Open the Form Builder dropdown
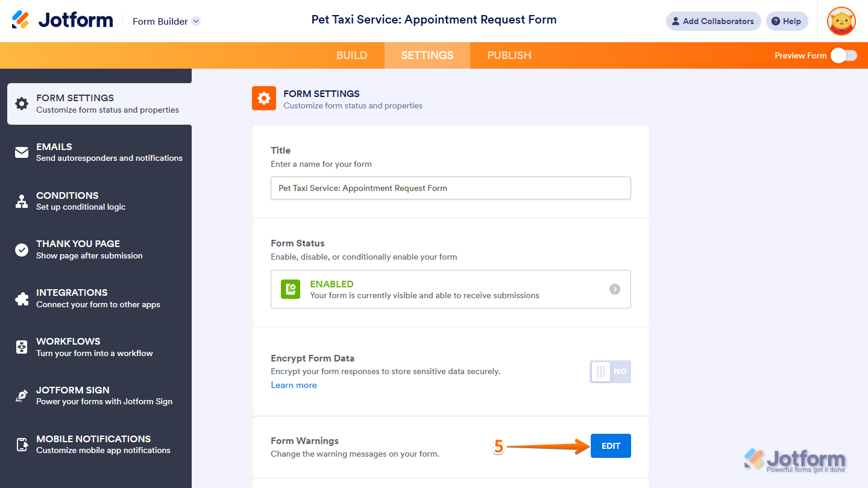868x488 pixels. click(x=196, y=21)
